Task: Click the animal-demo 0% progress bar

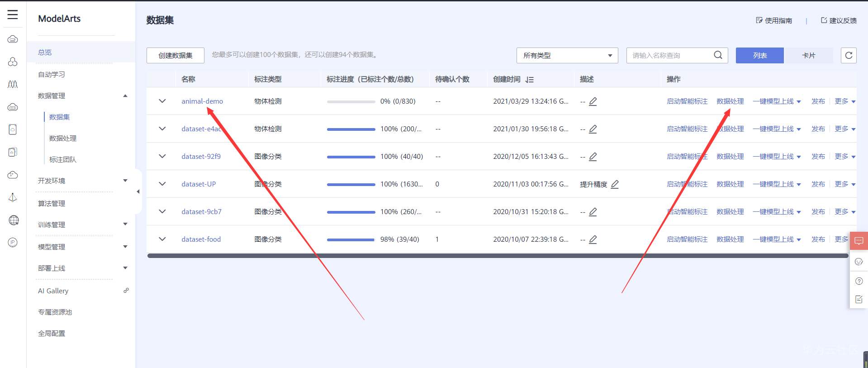Action: (351, 102)
